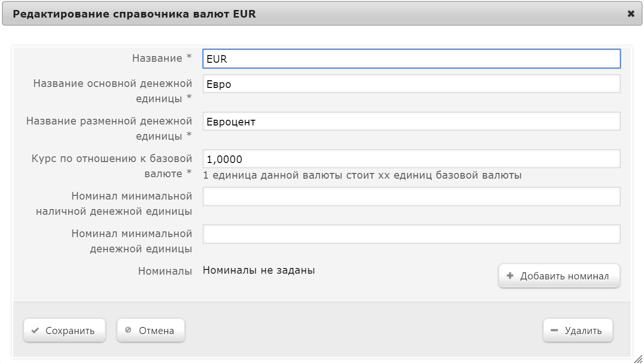Click the resize grip at dialog corner

[x=638, y=359]
